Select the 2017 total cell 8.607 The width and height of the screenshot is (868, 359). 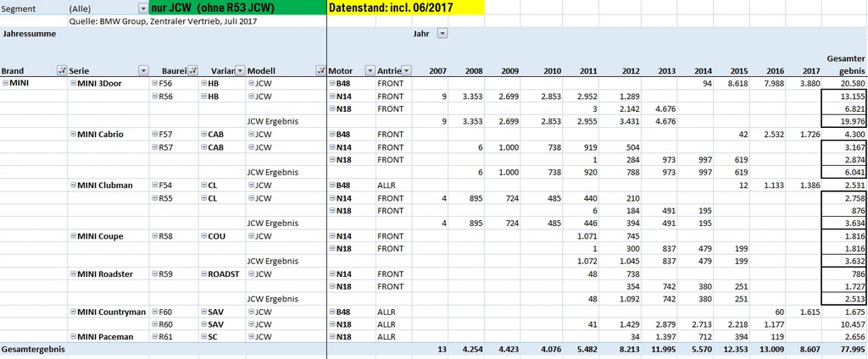805,350
